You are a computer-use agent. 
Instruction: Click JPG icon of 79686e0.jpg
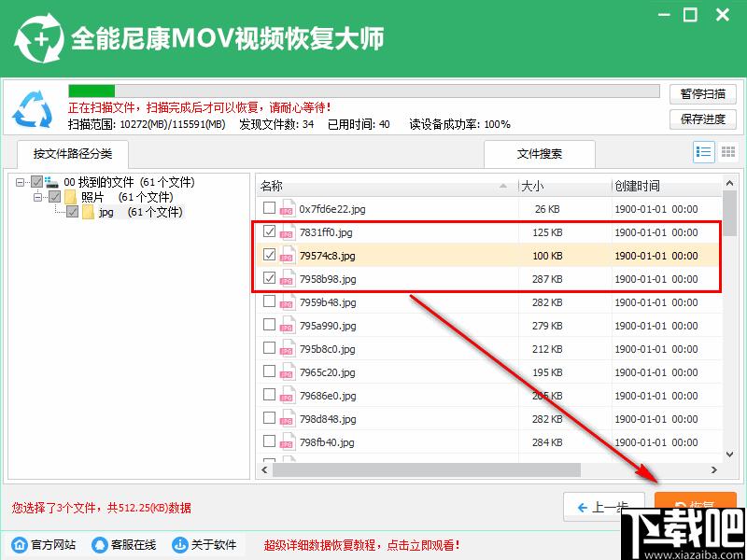tap(287, 396)
